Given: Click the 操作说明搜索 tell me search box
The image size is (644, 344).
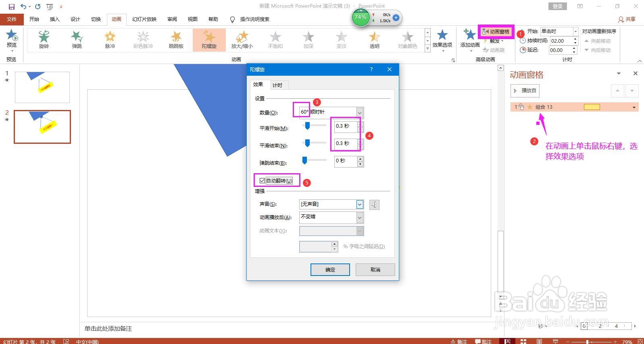Looking at the screenshot, I should 254,19.
